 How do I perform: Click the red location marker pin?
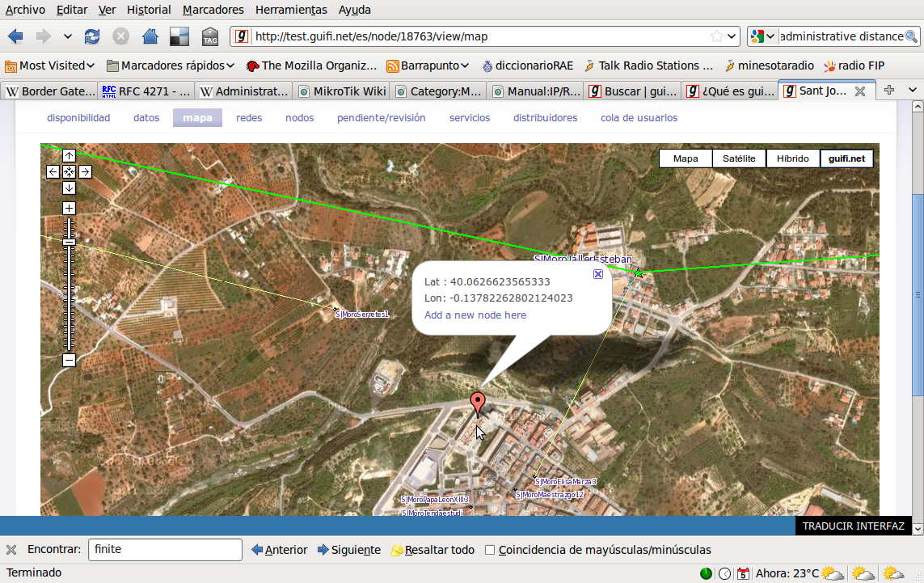pos(478,402)
